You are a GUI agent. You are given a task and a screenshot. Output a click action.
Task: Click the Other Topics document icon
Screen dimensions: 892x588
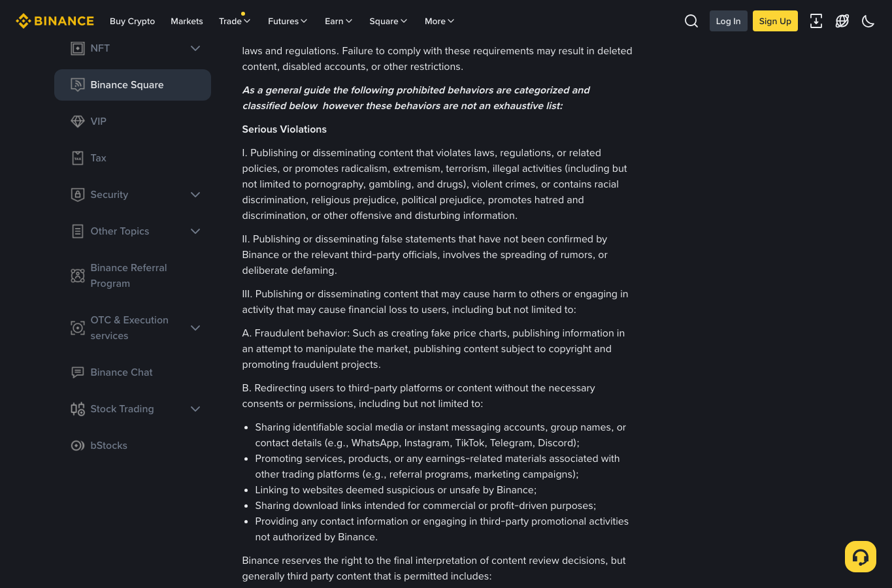[x=78, y=231]
